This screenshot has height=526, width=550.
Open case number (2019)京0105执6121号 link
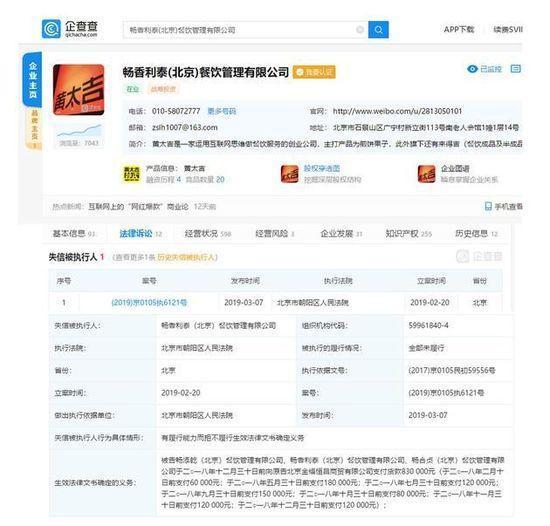point(149,303)
